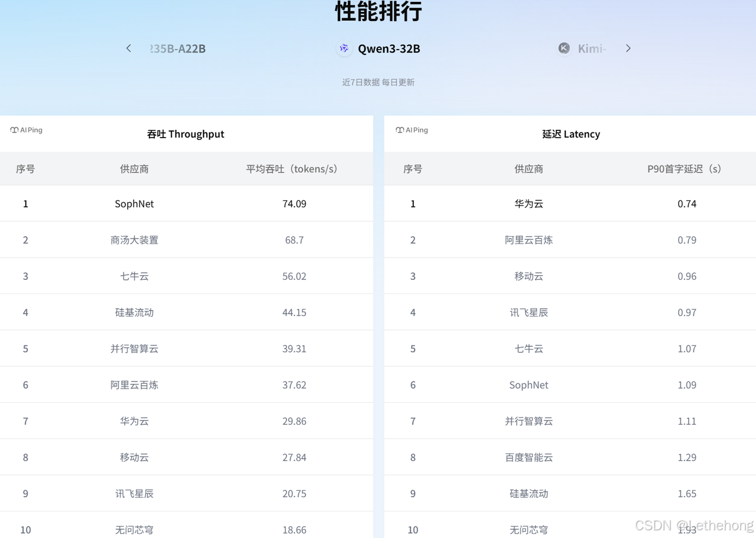
Task: Select 百度智能云 provider row
Action: [x=570, y=457]
